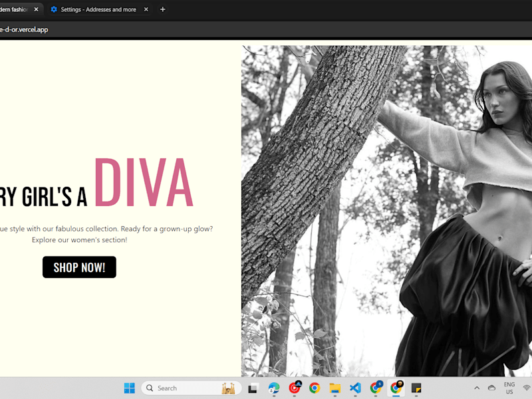Click the SHOP NOW! button

pyautogui.click(x=79, y=267)
